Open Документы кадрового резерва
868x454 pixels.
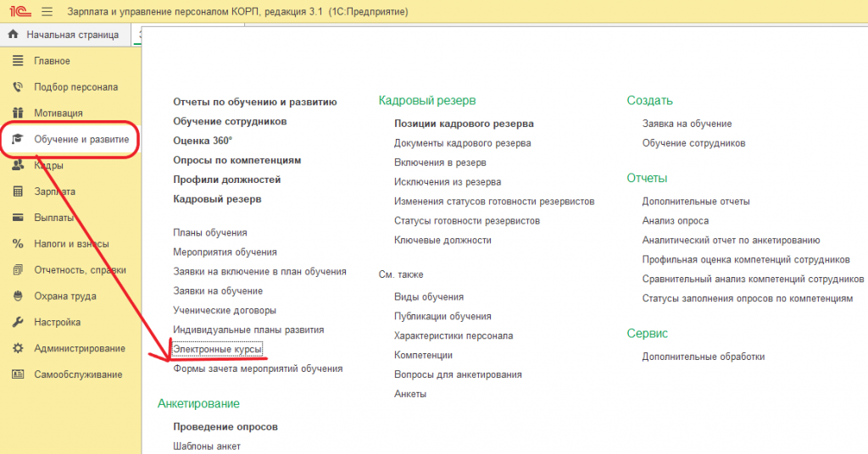tap(462, 142)
